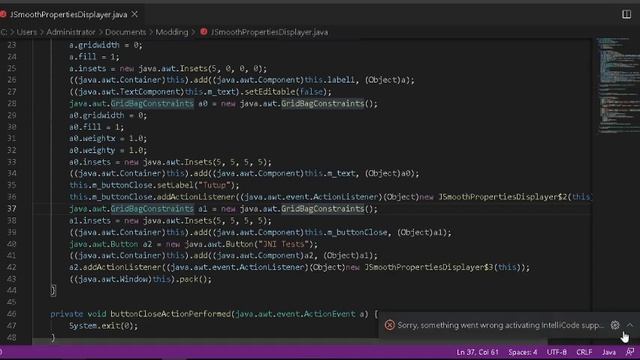Click Modding in the breadcrumb path
The height and width of the screenshot is (360, 640).
point(172,32)
